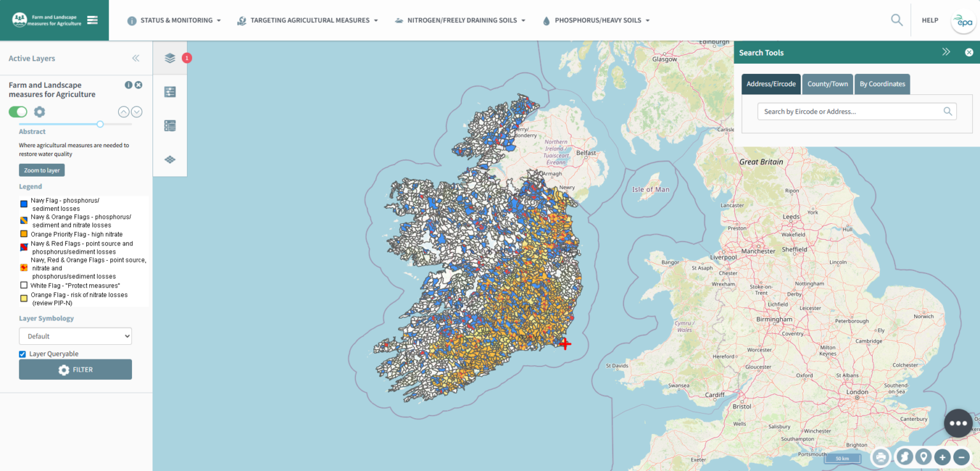
Task: Open the more options ellipsis button
Action: pyautogui.click(x=958, y=423)
